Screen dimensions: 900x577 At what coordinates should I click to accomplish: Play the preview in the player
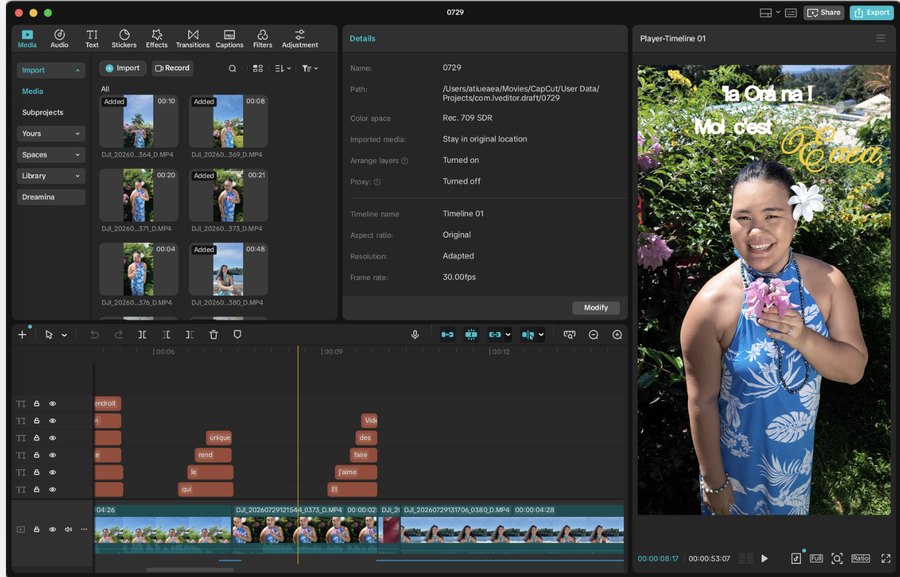click(x=764, y=558)
